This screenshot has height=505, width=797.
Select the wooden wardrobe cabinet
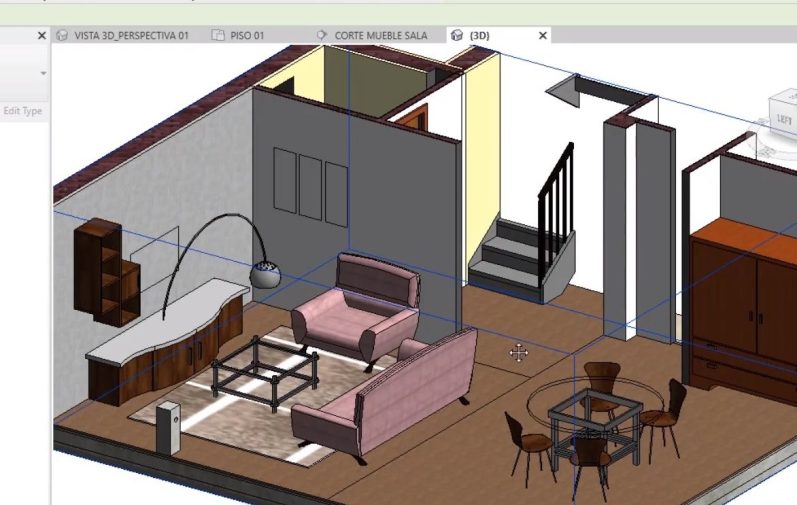[745, 300]
